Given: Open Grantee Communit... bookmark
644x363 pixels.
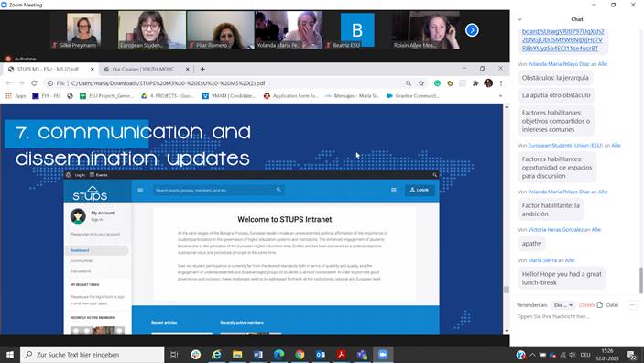Looking at the screenshot, I should [413, 95].
